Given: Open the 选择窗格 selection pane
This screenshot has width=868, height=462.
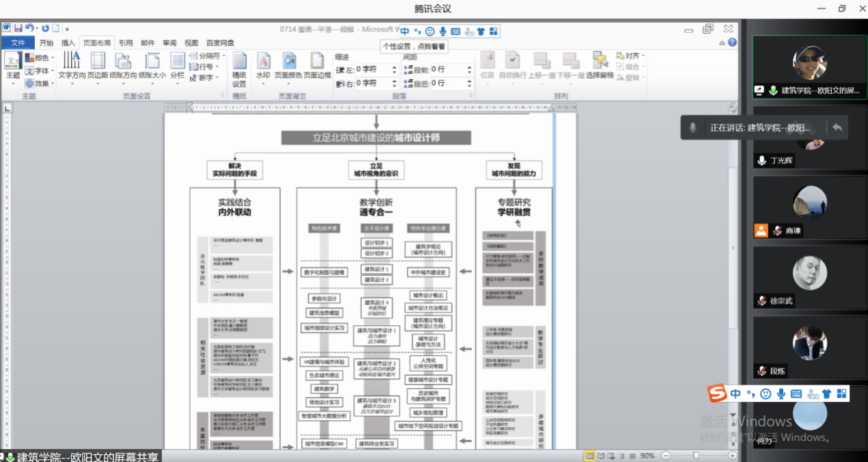Looking at the screenshot, I should (x=600, y=66).
